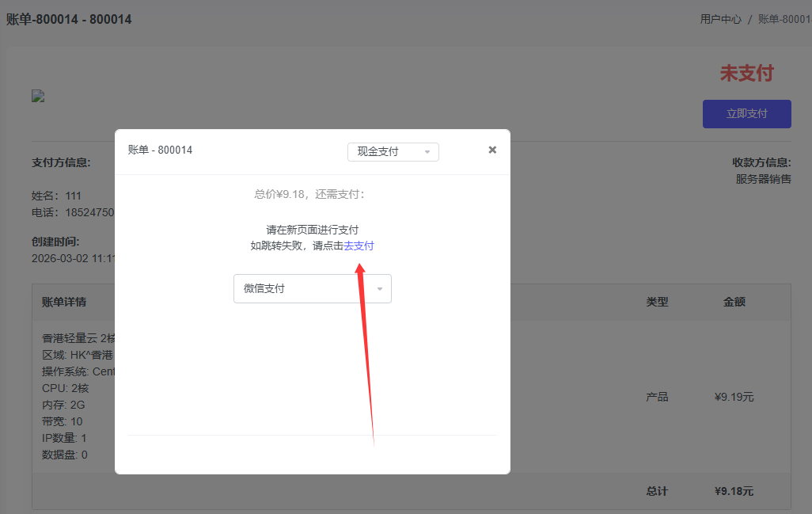Select the 金额 column header

point(734,302)
